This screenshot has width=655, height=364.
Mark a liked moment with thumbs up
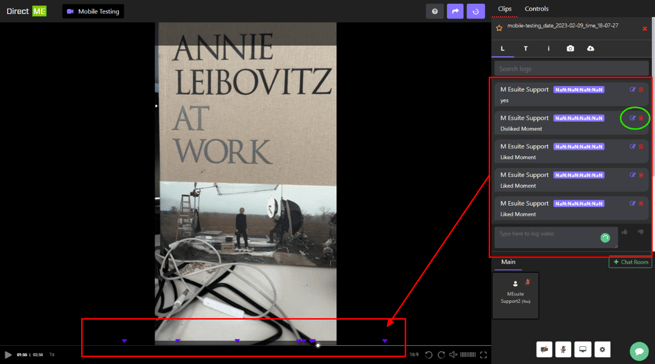coord(625,232)
